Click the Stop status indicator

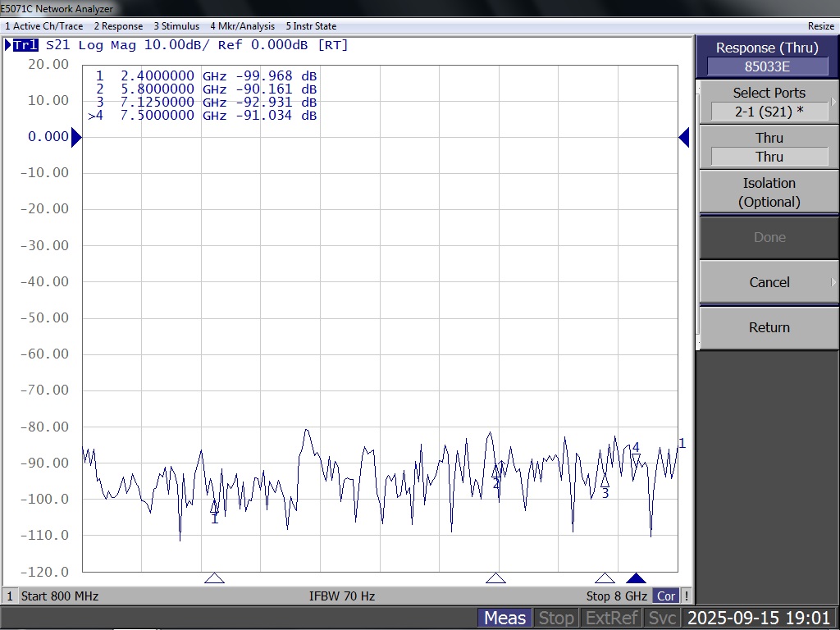click(556, 619)
